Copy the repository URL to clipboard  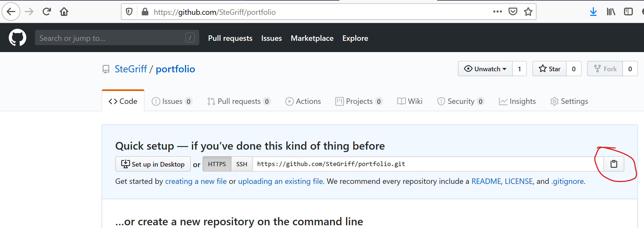pyautogui.click(x=614, y=164)
